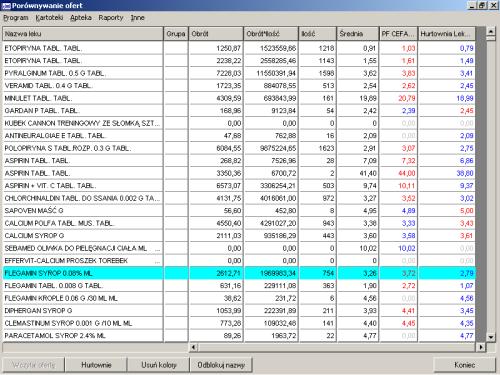
Task: Click the Usuń kolory button
Action: [158, 365]
